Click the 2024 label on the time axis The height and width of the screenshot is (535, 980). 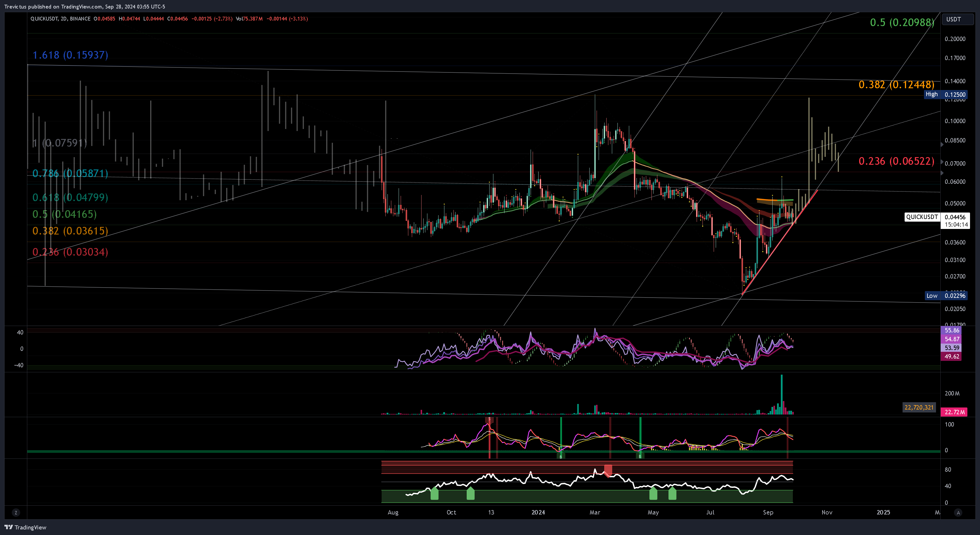[538, 512]
